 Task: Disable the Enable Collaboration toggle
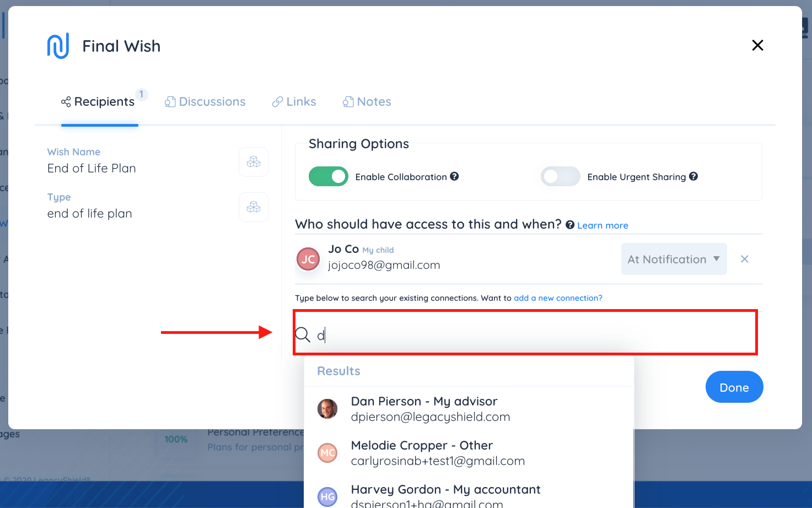(x=329, y=176)
